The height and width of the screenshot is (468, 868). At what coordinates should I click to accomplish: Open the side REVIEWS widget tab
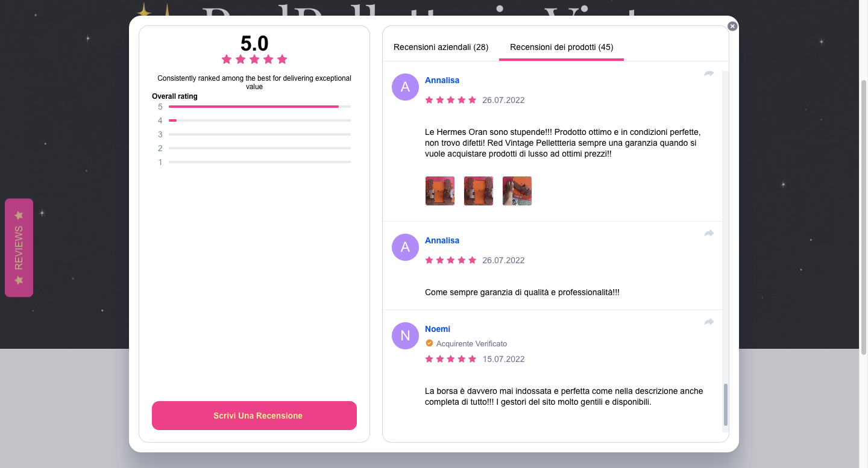pyautogui.click(x=19, y=248)
